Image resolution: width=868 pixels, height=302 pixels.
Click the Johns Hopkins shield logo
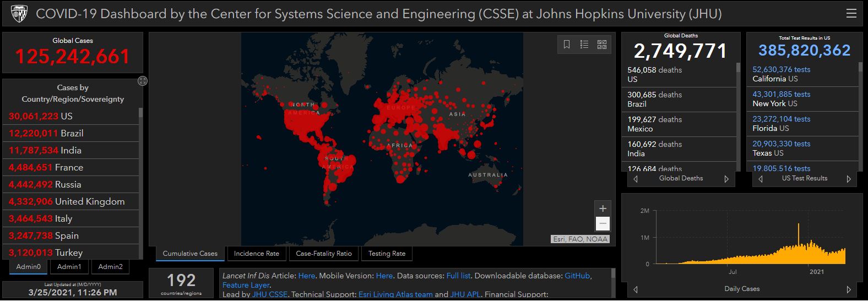[19, 14]
